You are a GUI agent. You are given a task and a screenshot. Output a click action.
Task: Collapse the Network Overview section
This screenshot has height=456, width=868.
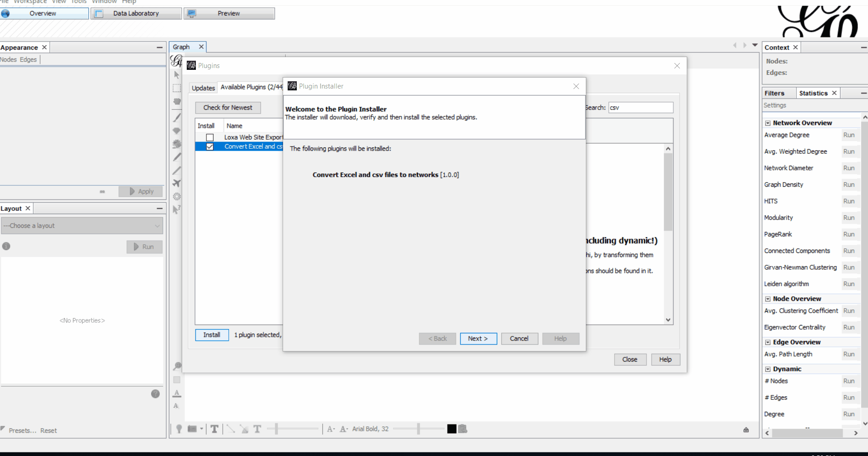click(x=768, y=123)
